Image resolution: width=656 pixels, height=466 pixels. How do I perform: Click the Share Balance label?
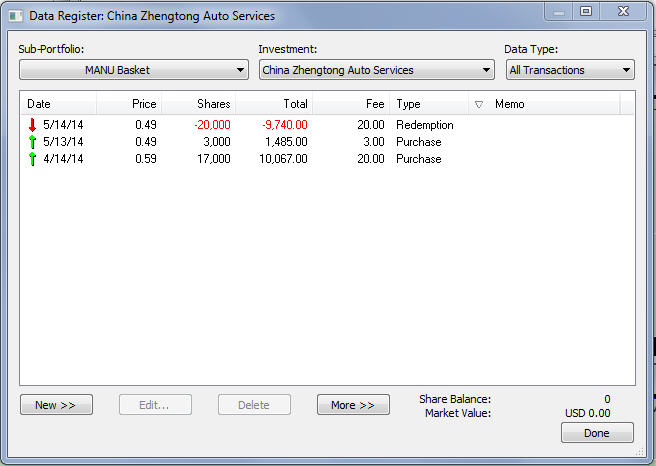pos(455,399)
